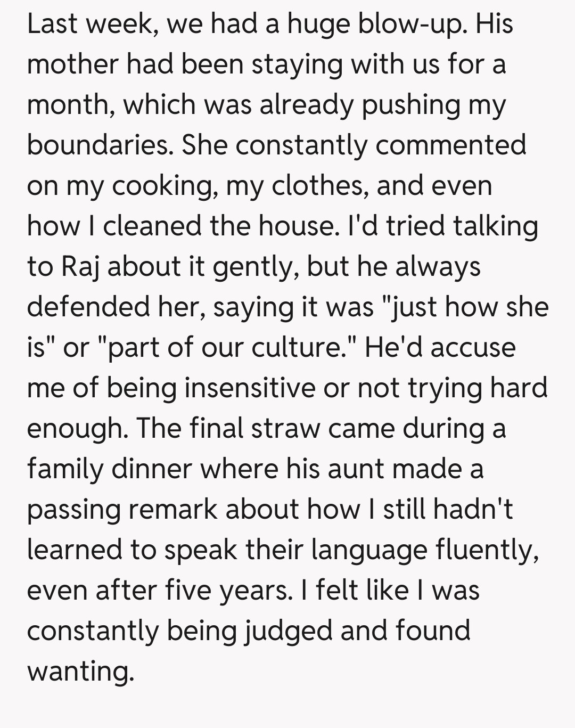Click the word "insensitive" in the text
575x728 pixels.
click(250, 388)
